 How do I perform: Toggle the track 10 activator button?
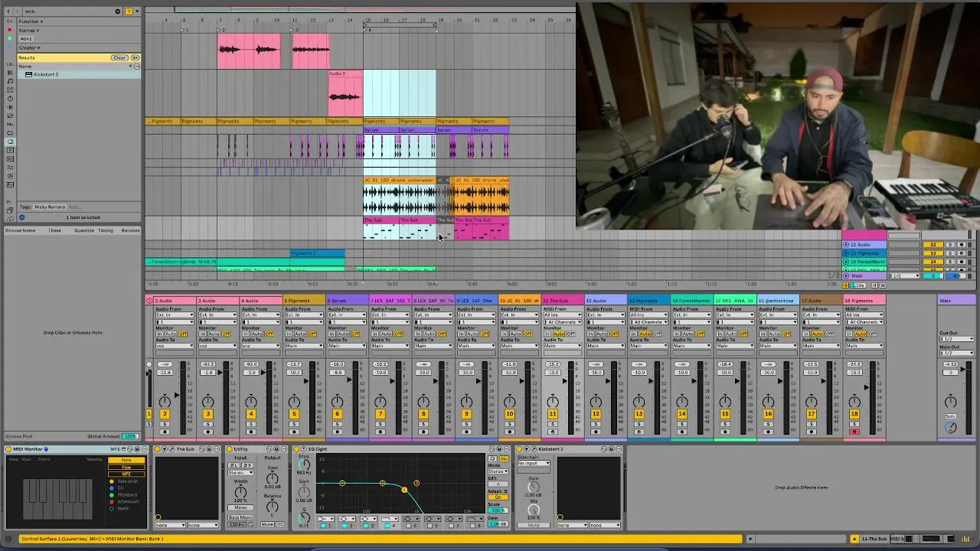[510, 414]
